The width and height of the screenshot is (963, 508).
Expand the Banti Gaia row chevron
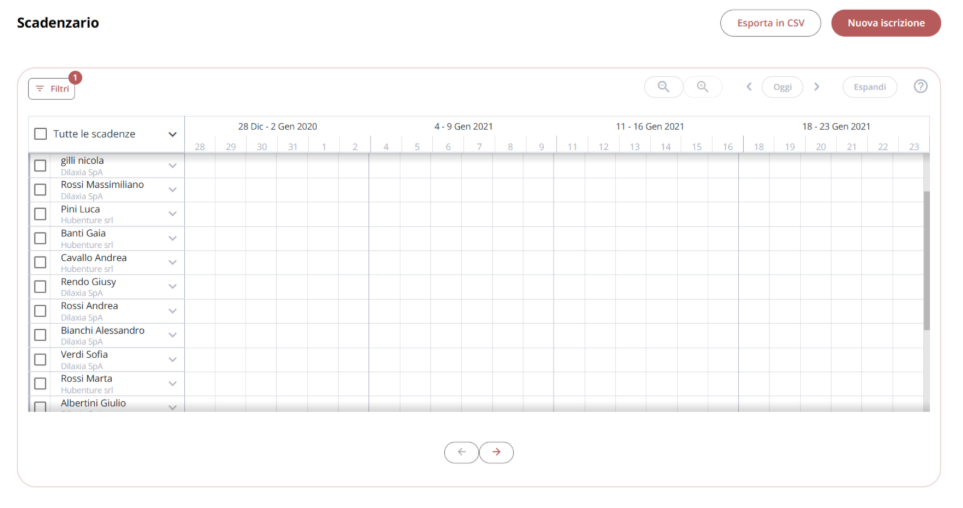click(x=173, y=238)
